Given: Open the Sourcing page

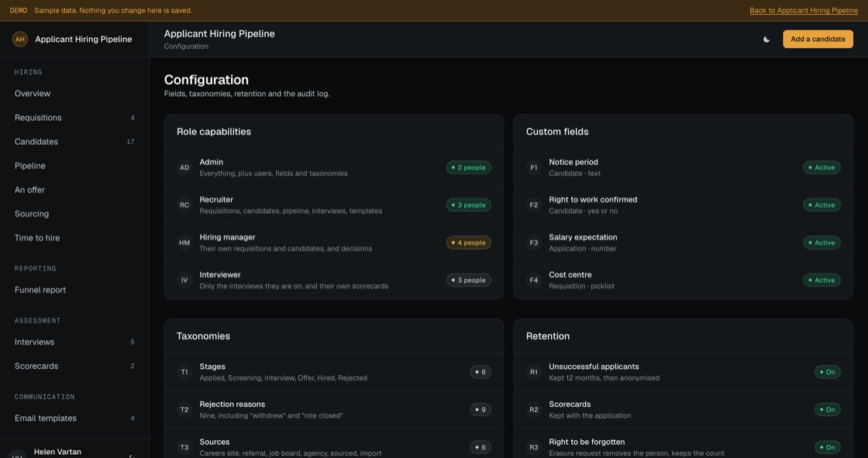Looking at the screenshot, I should point(74,214).
